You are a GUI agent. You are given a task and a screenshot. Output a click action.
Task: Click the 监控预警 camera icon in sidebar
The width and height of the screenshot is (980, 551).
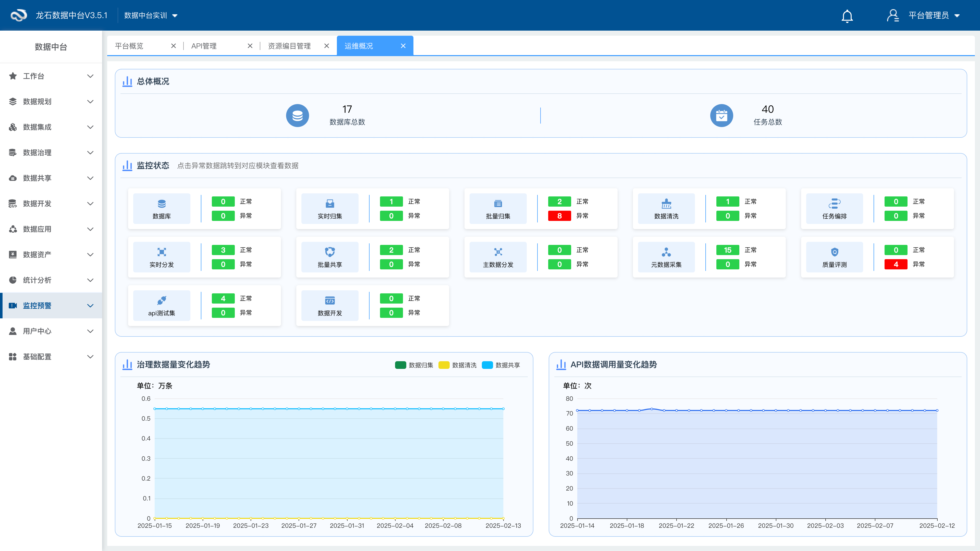(13, 305)
